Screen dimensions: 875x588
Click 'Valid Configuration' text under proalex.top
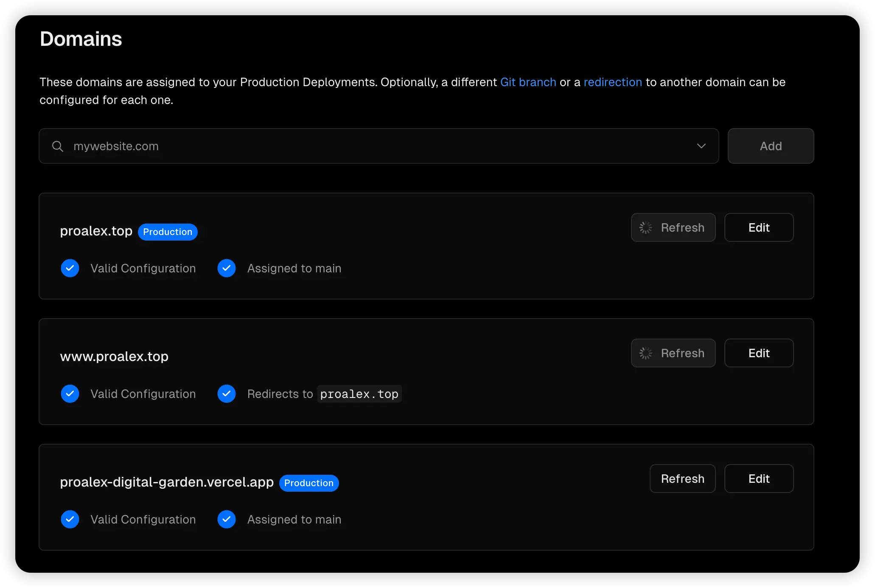143,268
